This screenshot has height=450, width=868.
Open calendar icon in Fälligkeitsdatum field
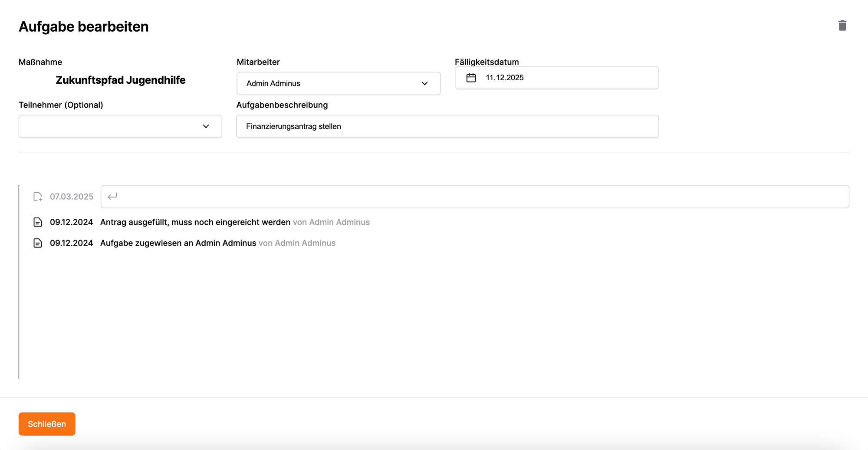pyautogui.click(x=471, y=78)
